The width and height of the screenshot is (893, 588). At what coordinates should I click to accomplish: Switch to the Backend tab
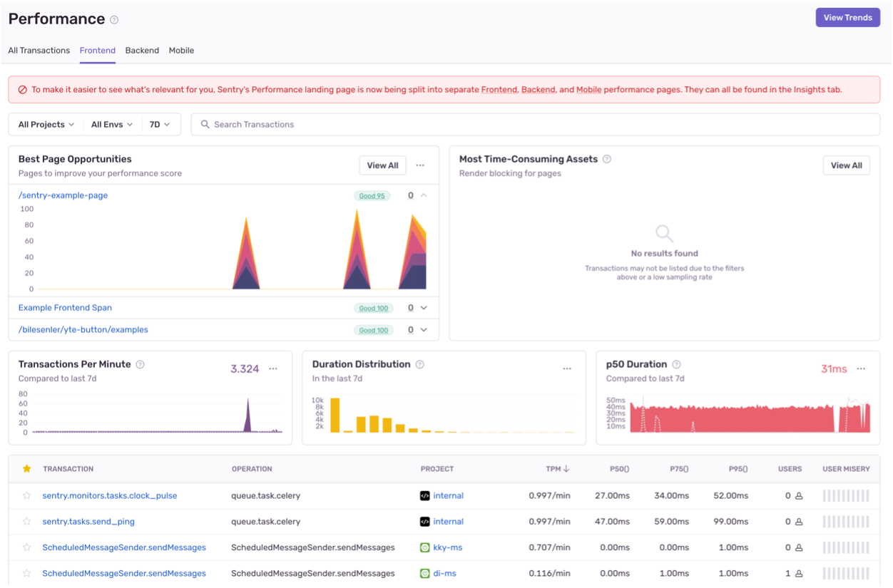[142, 51]
